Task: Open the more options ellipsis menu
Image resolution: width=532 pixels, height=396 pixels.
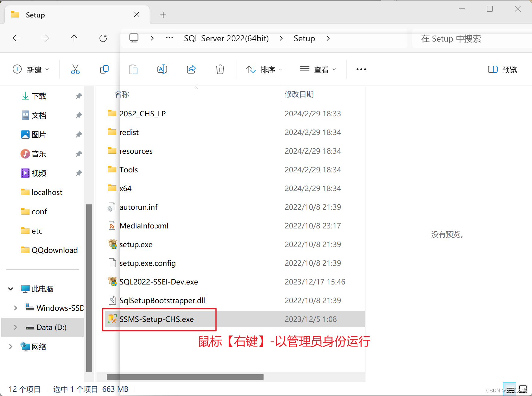Action: coord(361,69)
